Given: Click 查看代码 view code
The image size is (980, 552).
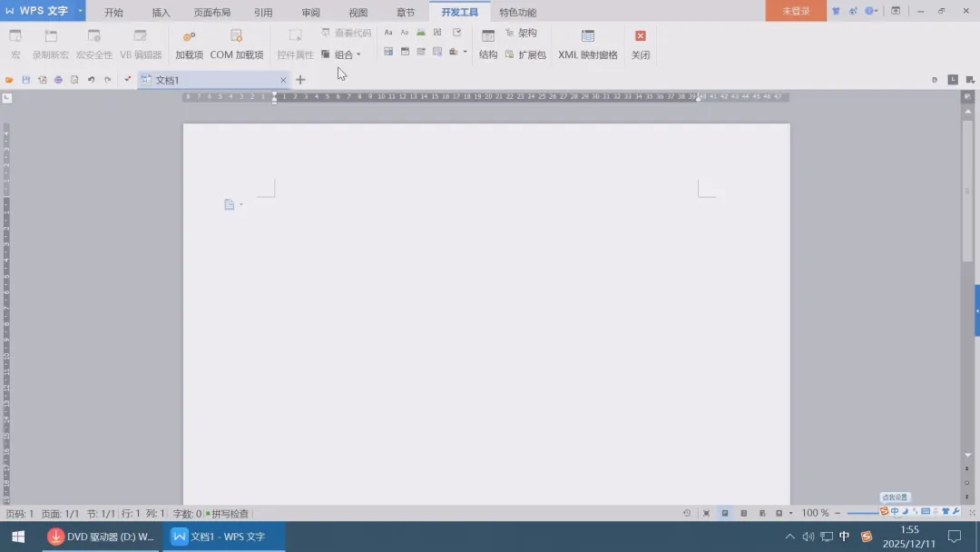Looking at the screenshot, I should point(347,33).
